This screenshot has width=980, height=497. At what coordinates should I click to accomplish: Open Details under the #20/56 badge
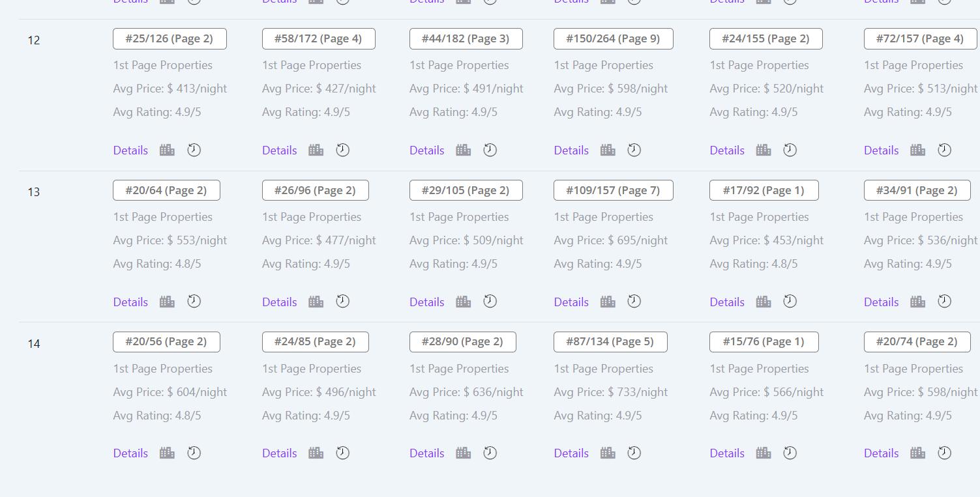tap(130, 453)
